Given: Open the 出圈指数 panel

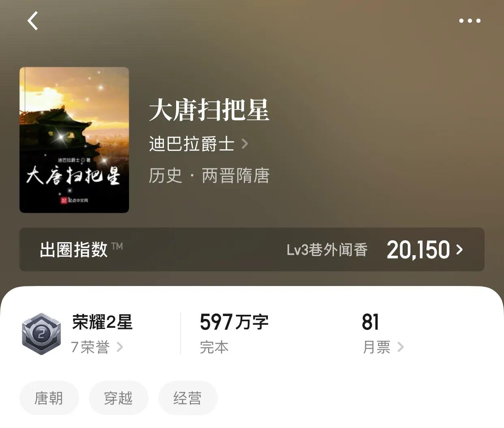Looking at the screenshot, I should pyautogui.click(x=252, y=249).
